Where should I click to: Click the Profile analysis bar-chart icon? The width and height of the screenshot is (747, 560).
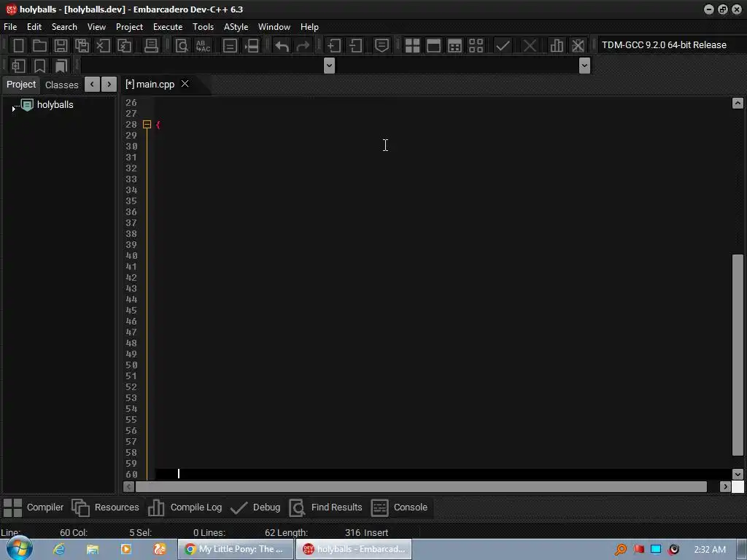pyautogui.click(x=557, y=46)
